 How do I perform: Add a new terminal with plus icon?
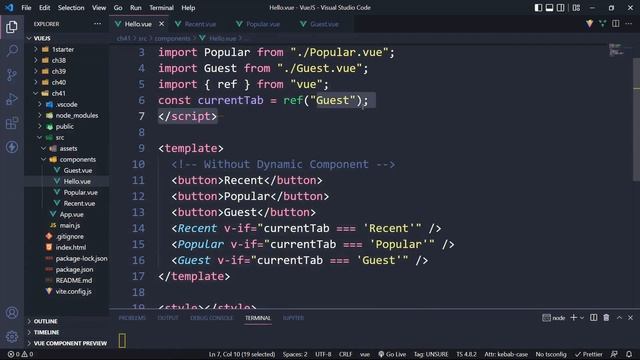pyautogui.click(x=573, y=318)
